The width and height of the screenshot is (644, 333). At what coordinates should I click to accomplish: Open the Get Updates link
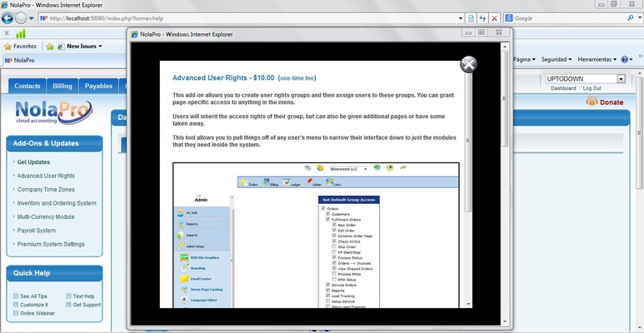coord(33,162)
